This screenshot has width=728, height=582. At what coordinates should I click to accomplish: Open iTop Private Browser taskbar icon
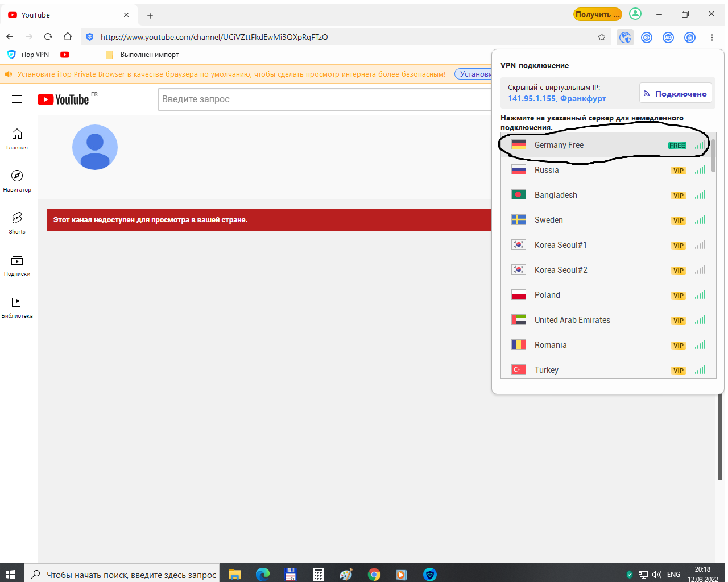click(x=429, y=575)
